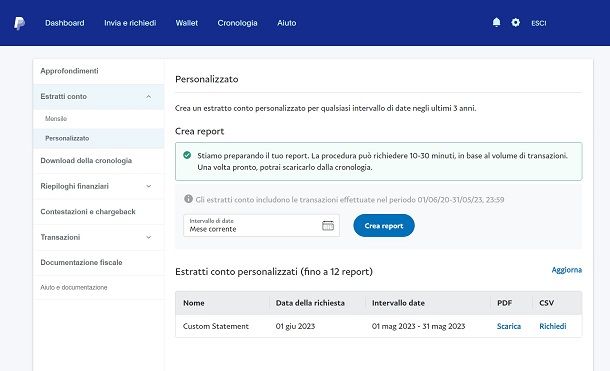Click the Intervallo di date field
610x371 pixels.
[261, 226]
